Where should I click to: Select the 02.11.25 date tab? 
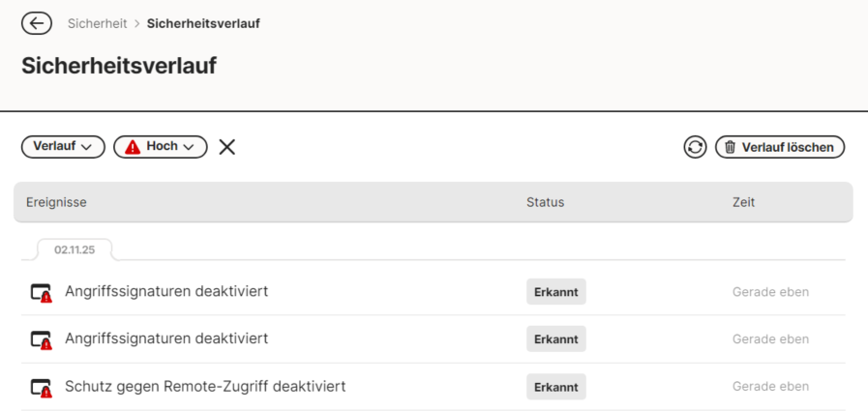pos(74,250)
